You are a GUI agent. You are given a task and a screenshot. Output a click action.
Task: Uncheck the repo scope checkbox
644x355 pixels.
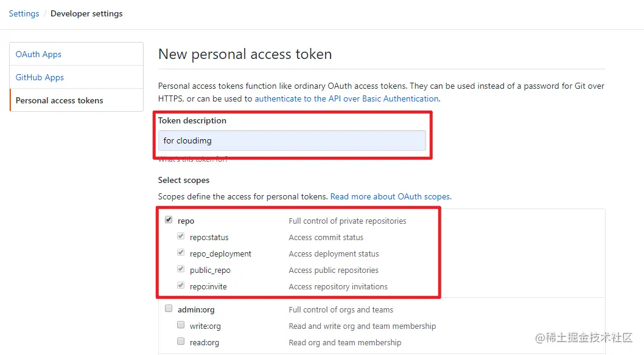[169, 220]
